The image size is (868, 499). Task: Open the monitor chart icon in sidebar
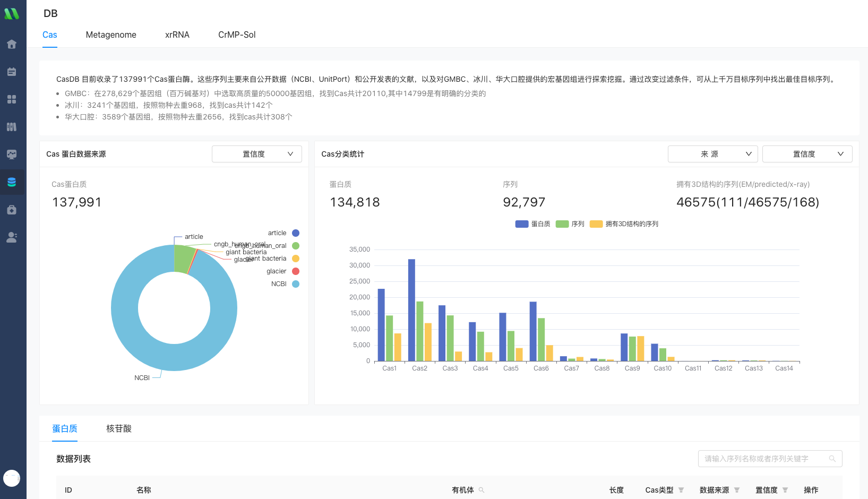coord(12,154)
